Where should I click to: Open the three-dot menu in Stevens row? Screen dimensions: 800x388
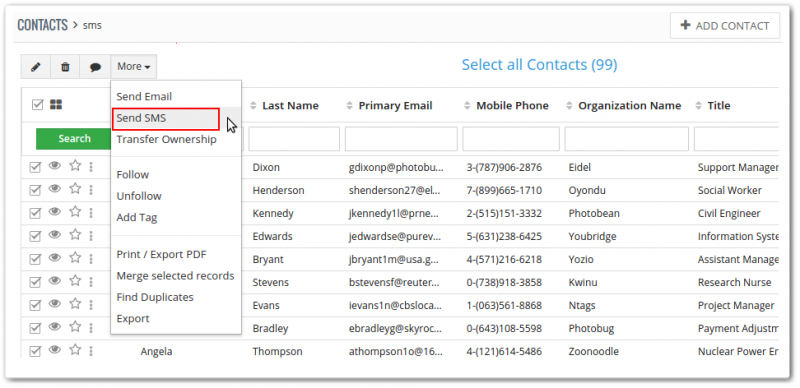(91, 281)
